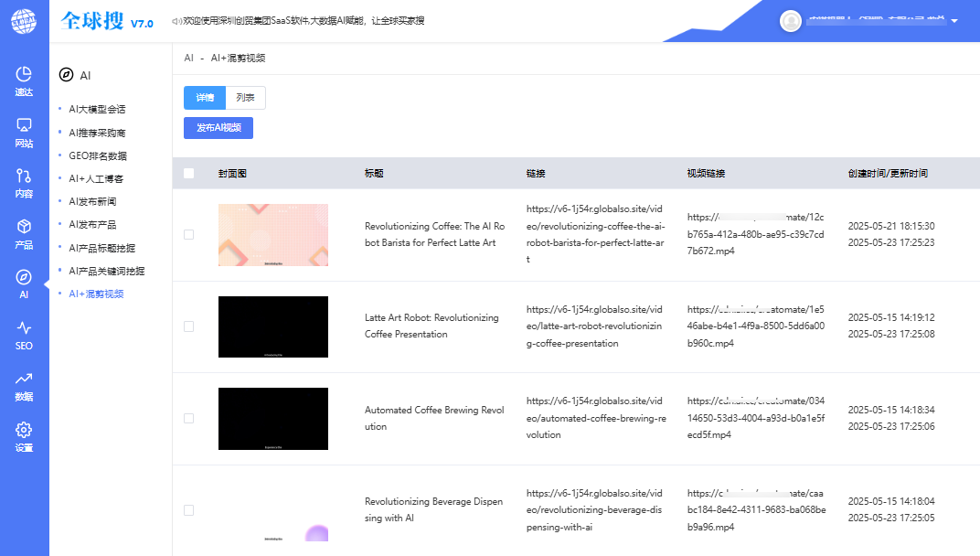980x556 pixels.
Task: Open 设置 via the gear icon
Action: tap(25, 435)
